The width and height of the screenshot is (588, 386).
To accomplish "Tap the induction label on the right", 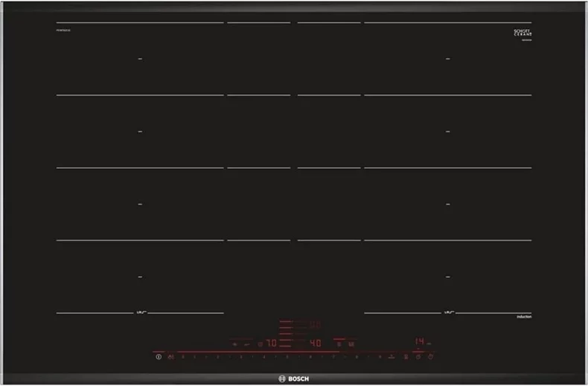I will click(x=524, y=317).
